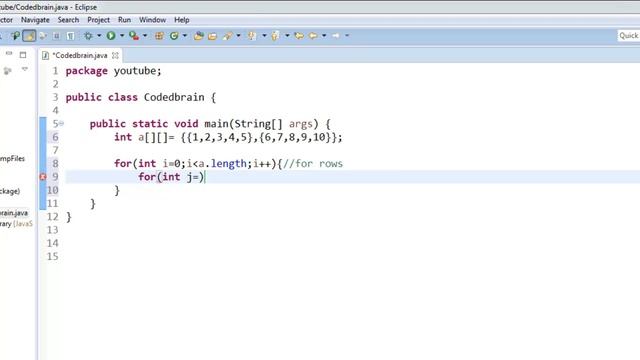
Task: Open the Search menu
Action: (68, 20)
